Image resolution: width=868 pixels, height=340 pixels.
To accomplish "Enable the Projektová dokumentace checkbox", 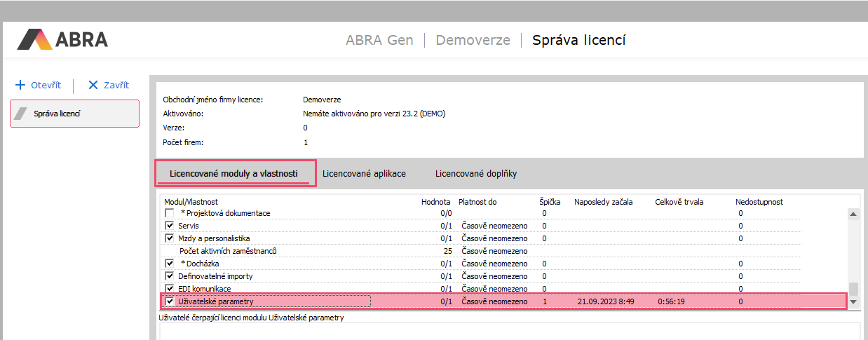I will [x=169, y=213].
